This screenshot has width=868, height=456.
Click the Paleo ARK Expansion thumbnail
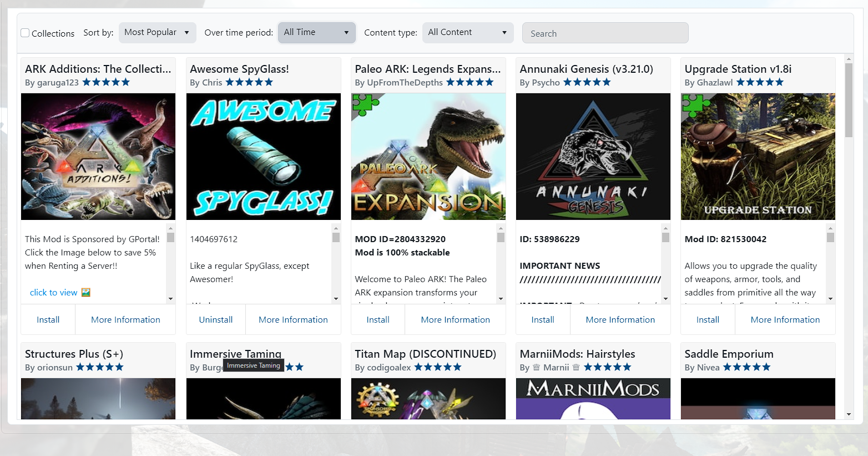(428, 157)
